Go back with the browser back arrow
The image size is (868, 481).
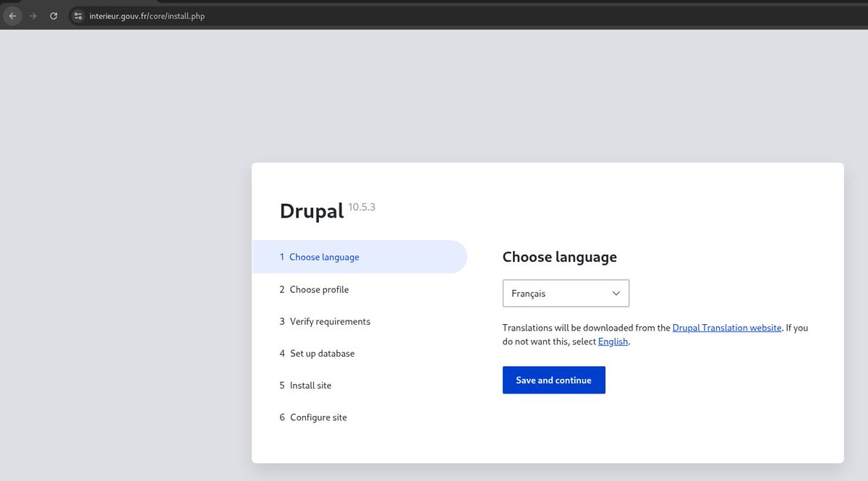(x=12, y=16)
